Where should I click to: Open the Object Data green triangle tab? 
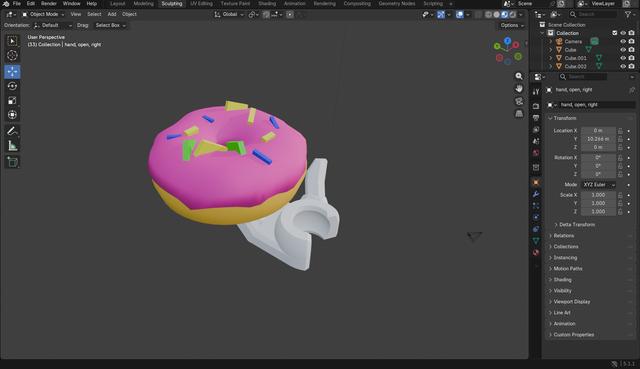536,241
